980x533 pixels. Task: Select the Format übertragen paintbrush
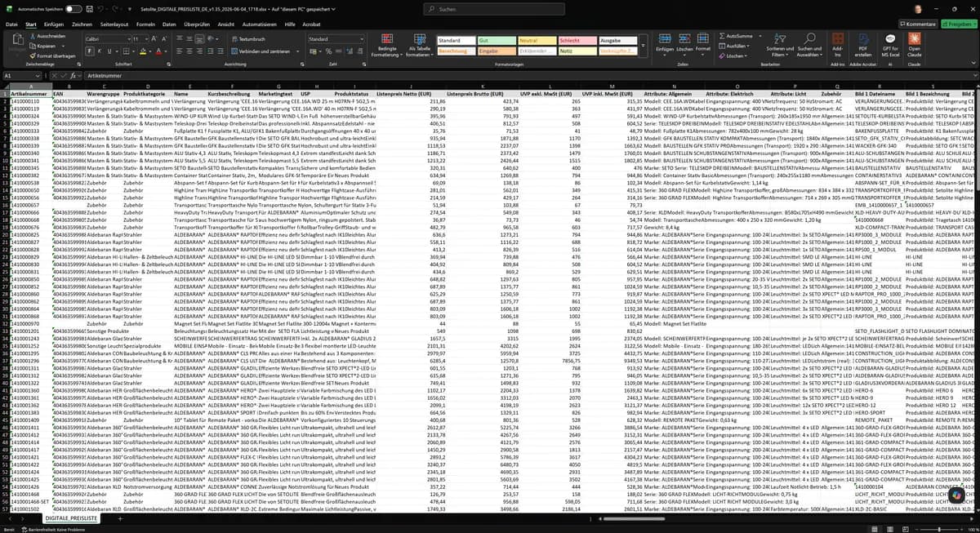33,56
